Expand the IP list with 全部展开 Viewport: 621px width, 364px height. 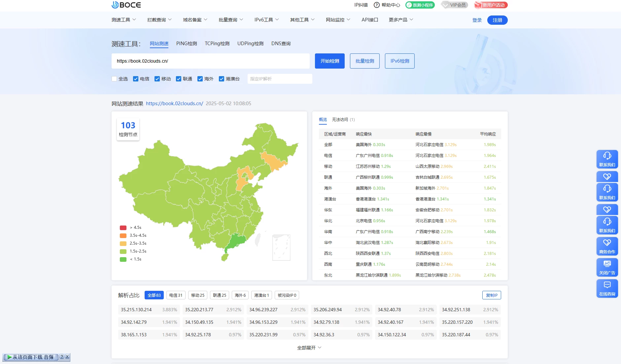(x=309, y=348)
